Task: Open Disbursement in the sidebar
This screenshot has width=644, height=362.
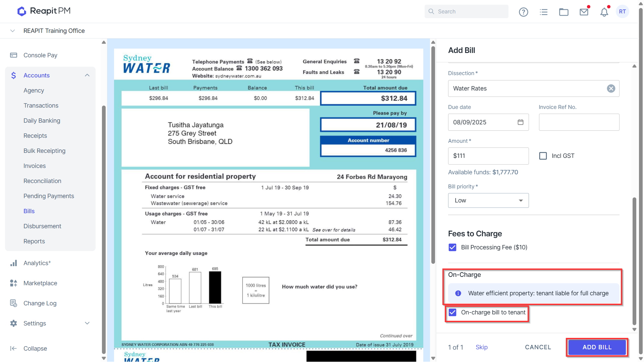Action: pyautogui.click(x=42, y=226)
